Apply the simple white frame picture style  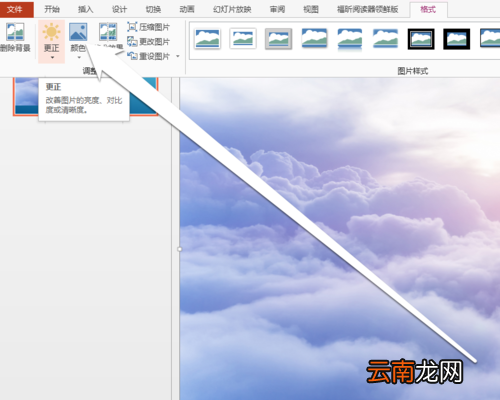pyautogui.click(x=207, y=39)
